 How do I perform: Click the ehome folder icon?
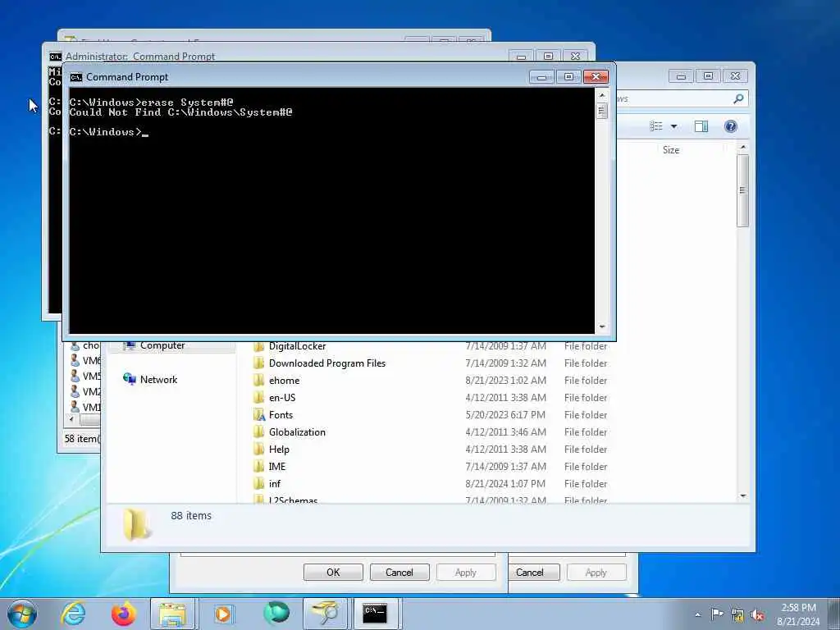coord(259,381)
